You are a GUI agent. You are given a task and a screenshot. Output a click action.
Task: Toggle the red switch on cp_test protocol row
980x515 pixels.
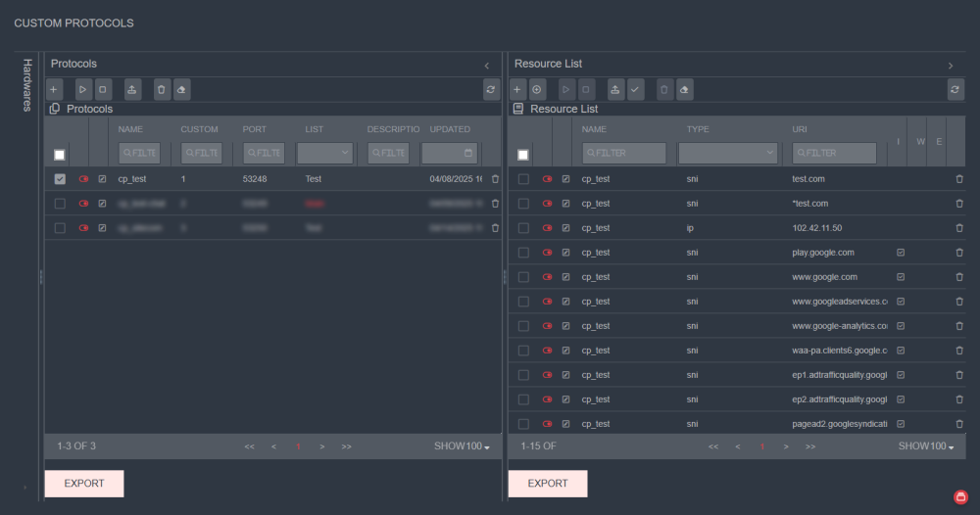[x=83, y=179]
